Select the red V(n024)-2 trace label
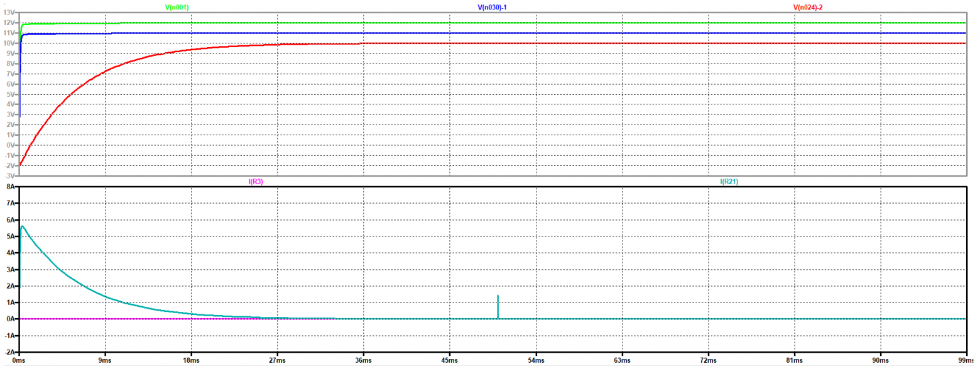 (812, 7)
